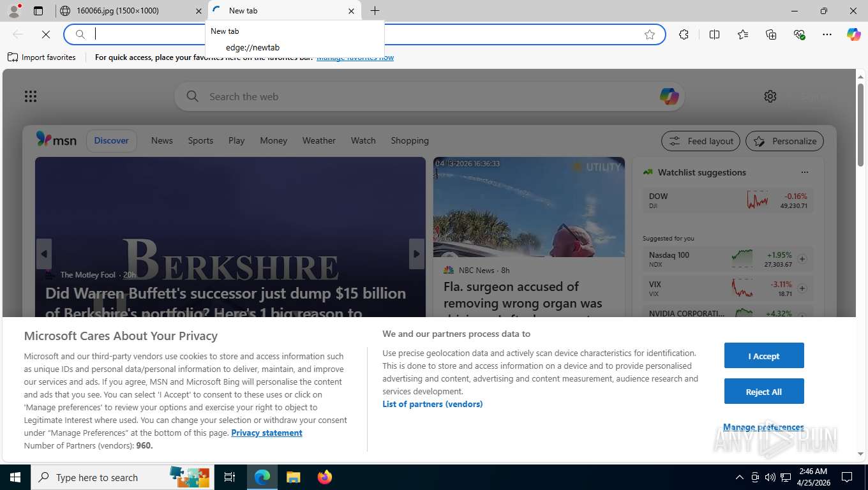Select the News tab
This screenshot has width=868, height=490.
[162, 140]
